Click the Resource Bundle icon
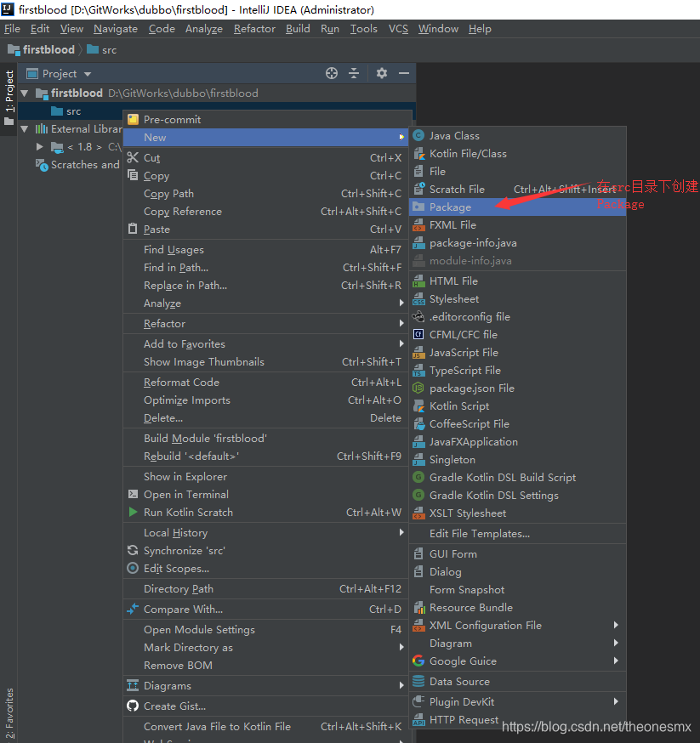This screenshot has width=700, height=743. pyautogui.click(x=418, y=608)
